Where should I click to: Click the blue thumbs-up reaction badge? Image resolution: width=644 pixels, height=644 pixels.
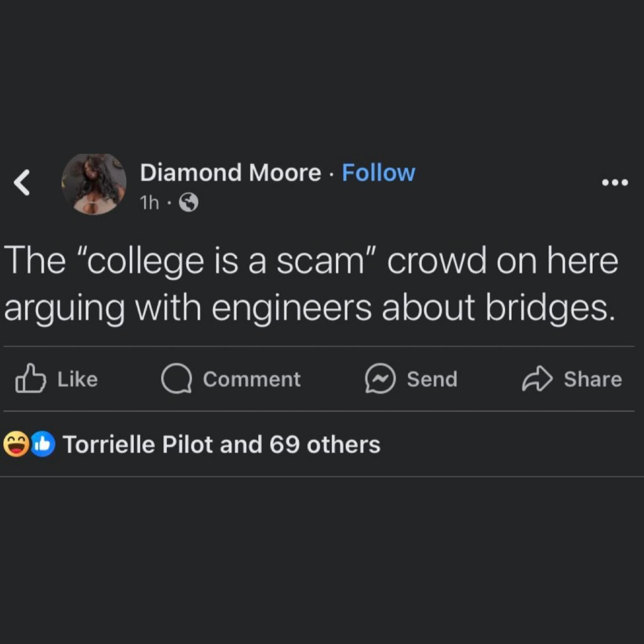(43, 444)
